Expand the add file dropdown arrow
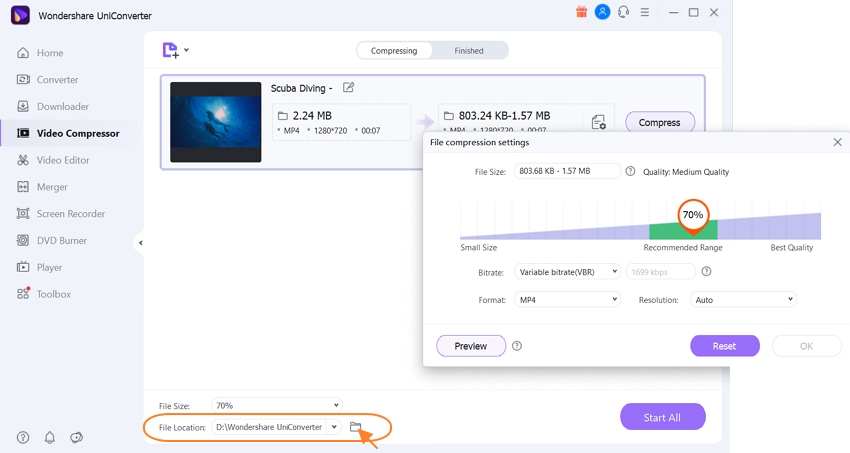 click(x=186, y=50)
